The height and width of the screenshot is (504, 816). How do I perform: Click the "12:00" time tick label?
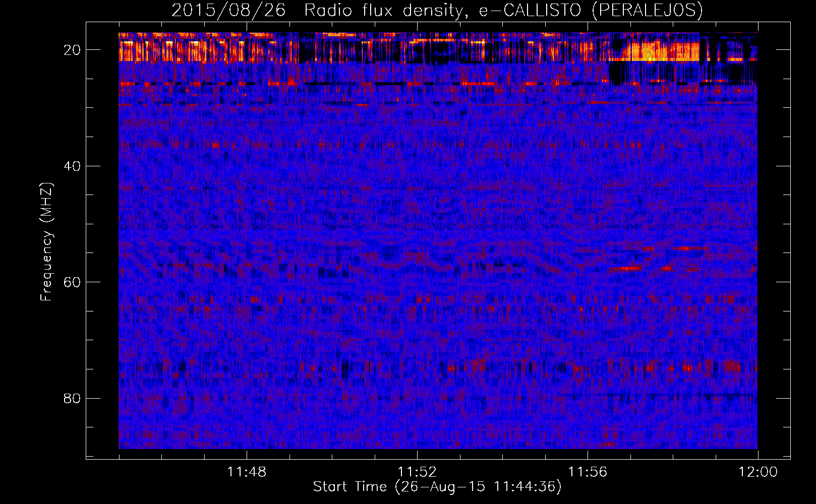pyautogui.click(x=758, y=472)
